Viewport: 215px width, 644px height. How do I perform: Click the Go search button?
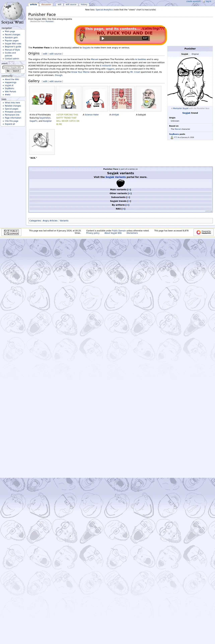[8, 71]
